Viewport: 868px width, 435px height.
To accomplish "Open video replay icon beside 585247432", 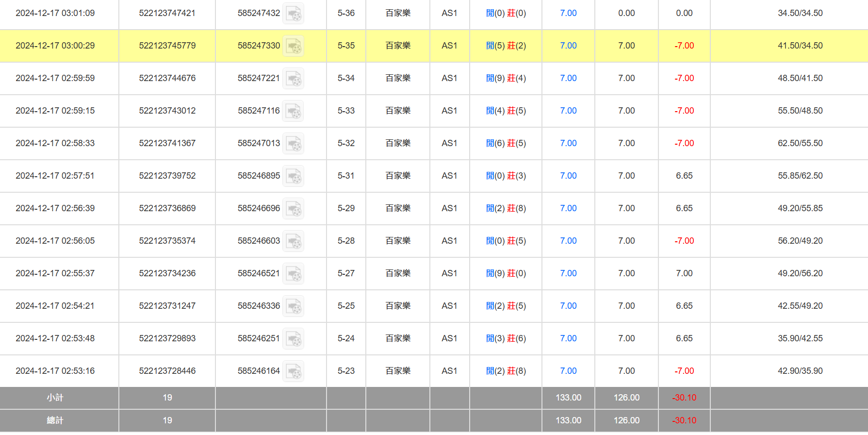I will point(293,14).
